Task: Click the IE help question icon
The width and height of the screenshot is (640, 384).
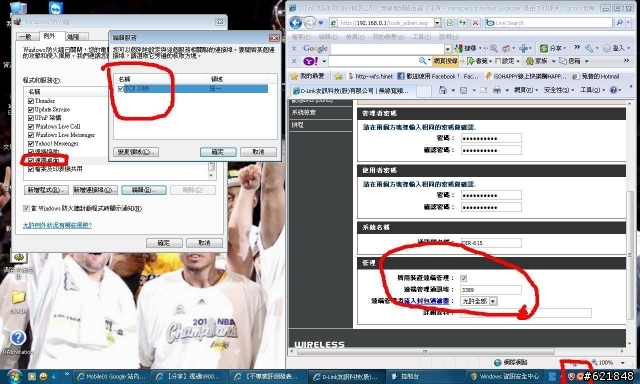Action: [x=613, y=90]
